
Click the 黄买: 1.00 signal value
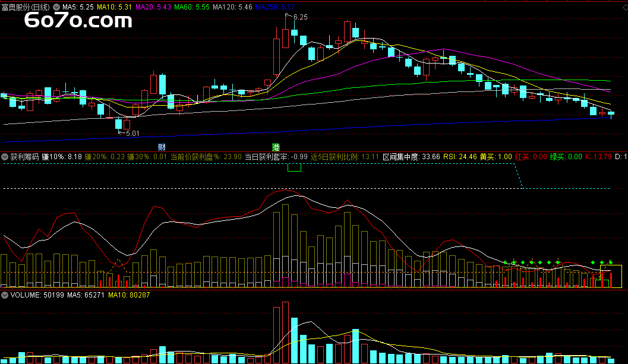pos(496,157)
